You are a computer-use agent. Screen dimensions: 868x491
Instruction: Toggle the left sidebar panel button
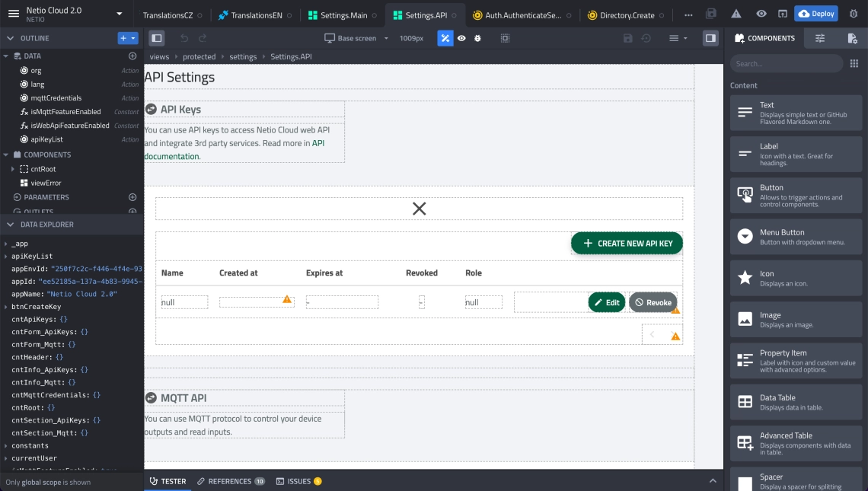[156, 38]
